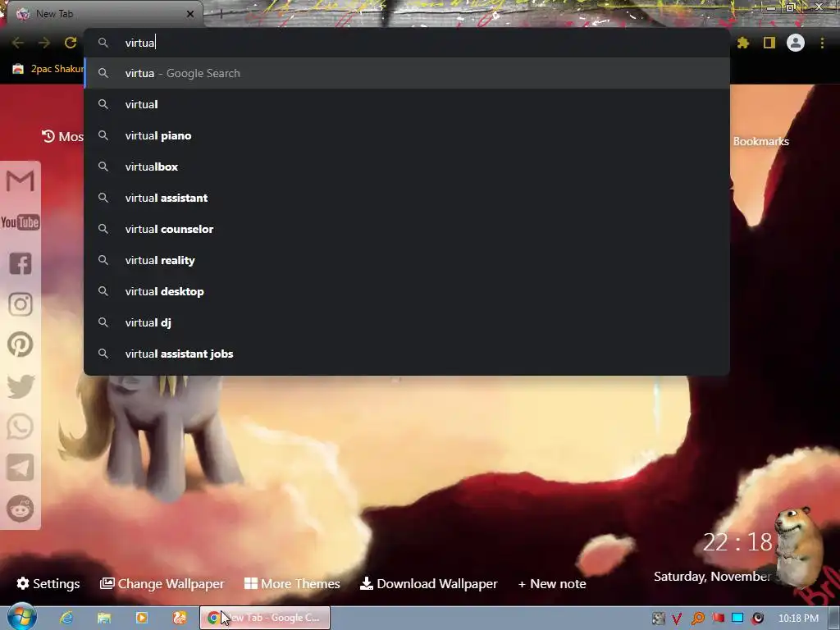Go forward with the browser forward arrow

point(44,43)
